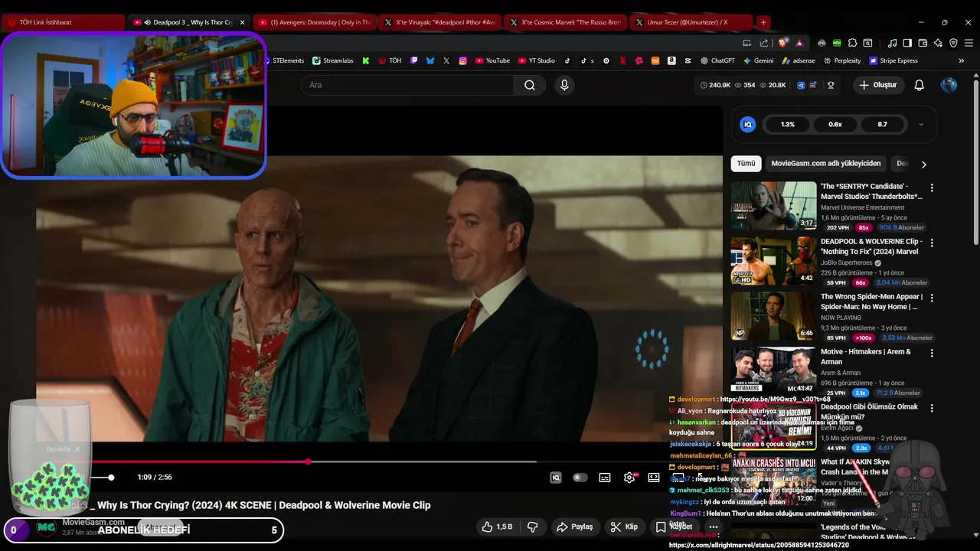Like the video with 1,5 B button
The width and height of the screenshot is (980, 551).
coord(496,527)
